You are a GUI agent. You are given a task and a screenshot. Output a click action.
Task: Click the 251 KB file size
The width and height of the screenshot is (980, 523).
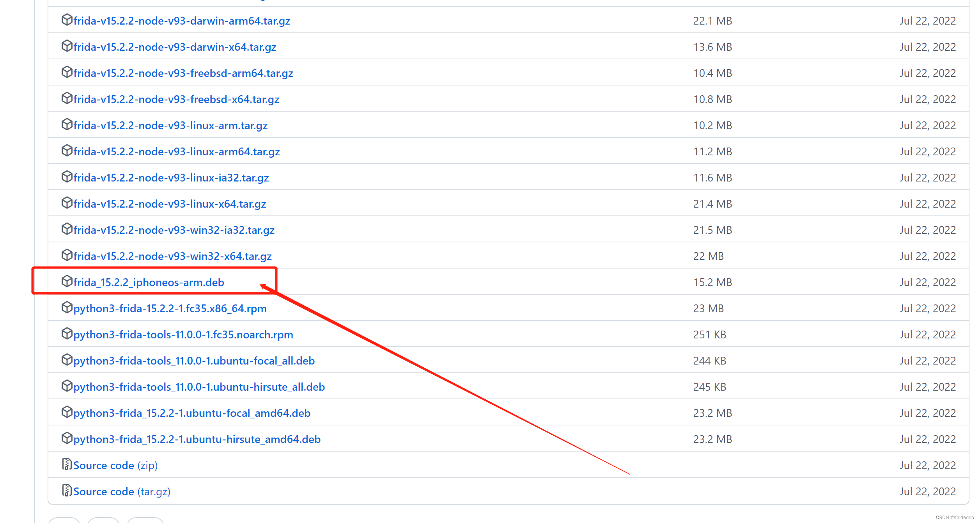709,334
